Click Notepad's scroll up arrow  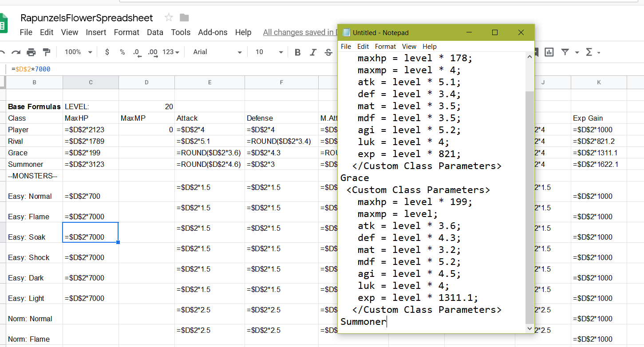(529, 57)
